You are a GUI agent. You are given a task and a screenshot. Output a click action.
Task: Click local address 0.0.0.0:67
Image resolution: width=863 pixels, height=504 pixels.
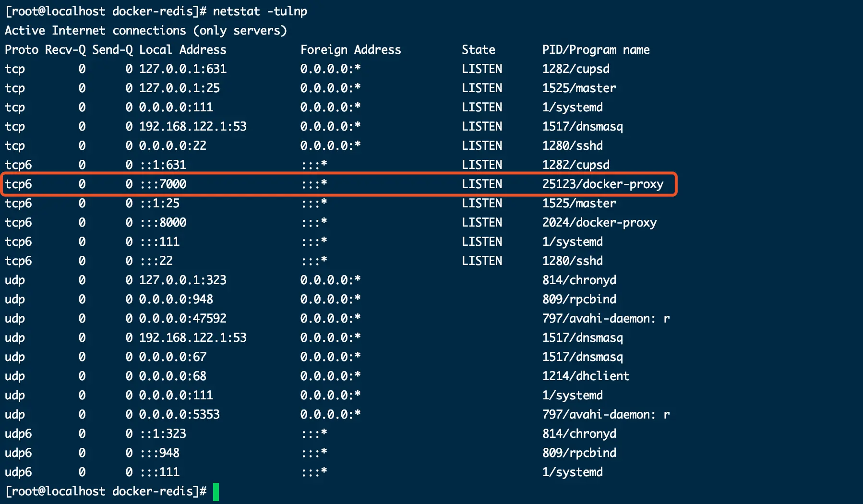point(173,357)
